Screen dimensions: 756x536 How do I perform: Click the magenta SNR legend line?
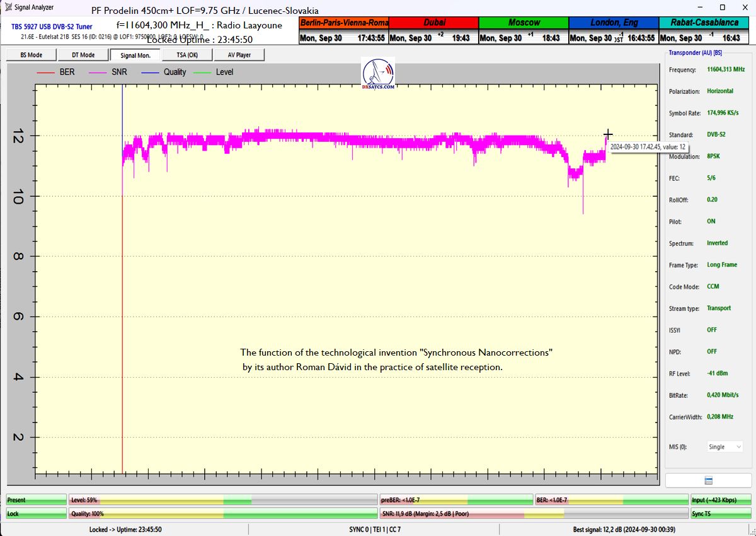coord(99,72)
